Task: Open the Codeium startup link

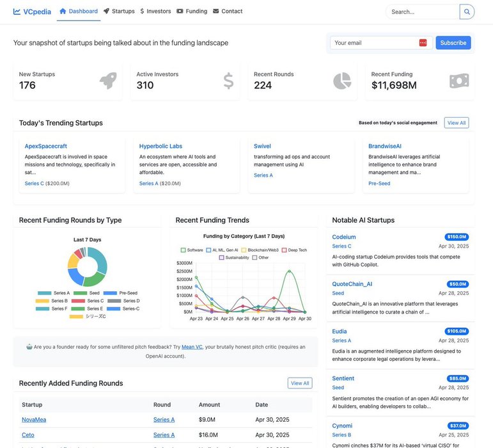Action: click(344, 237)
